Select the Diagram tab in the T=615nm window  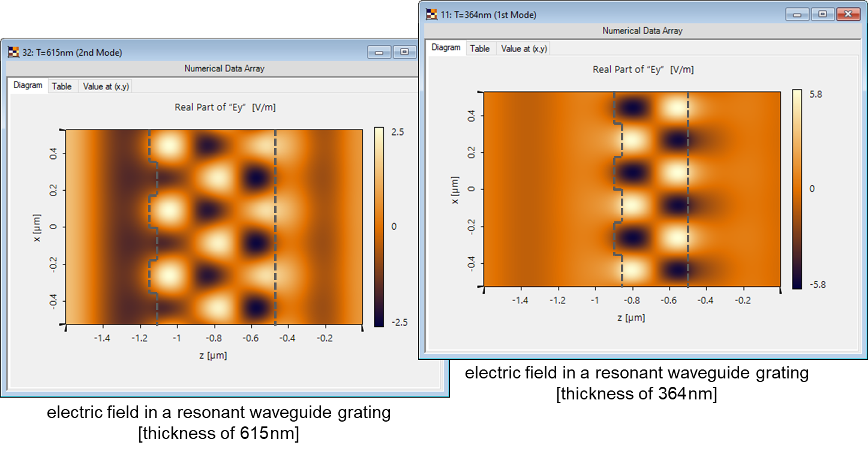[x=28, y=85]
